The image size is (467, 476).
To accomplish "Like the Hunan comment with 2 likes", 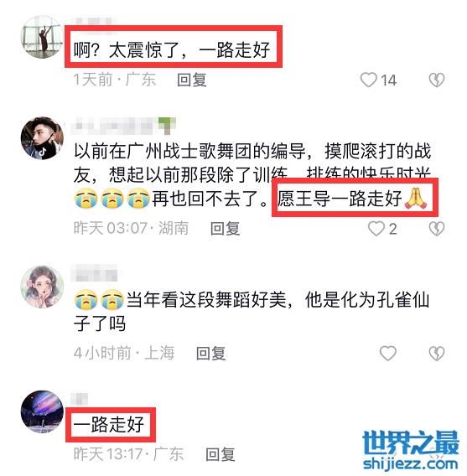I will click(x=376, y=229).
